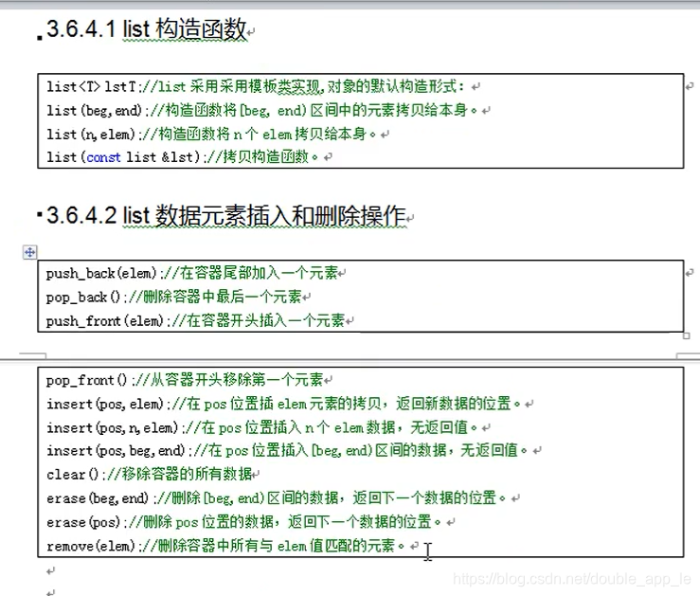
Task: Click the comment '从容器开头移除第一个元素'
Action: tap(237, 380)
